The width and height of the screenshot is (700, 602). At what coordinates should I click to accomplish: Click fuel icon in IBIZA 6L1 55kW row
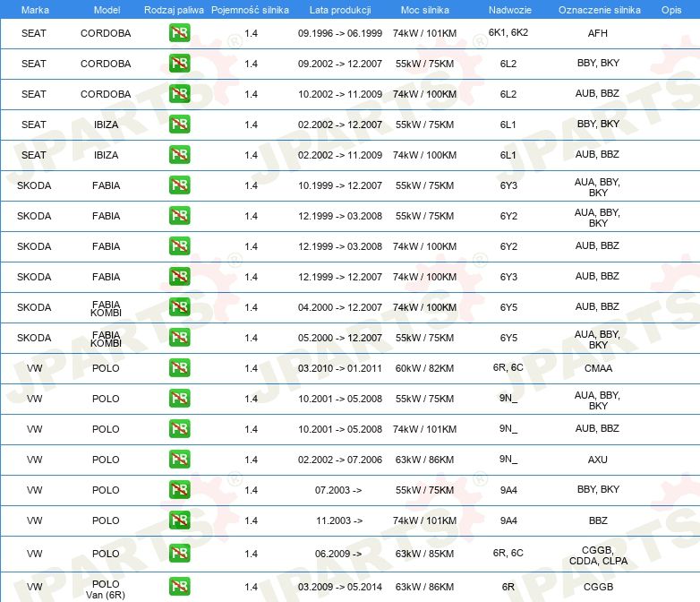(x=179, y=125)
